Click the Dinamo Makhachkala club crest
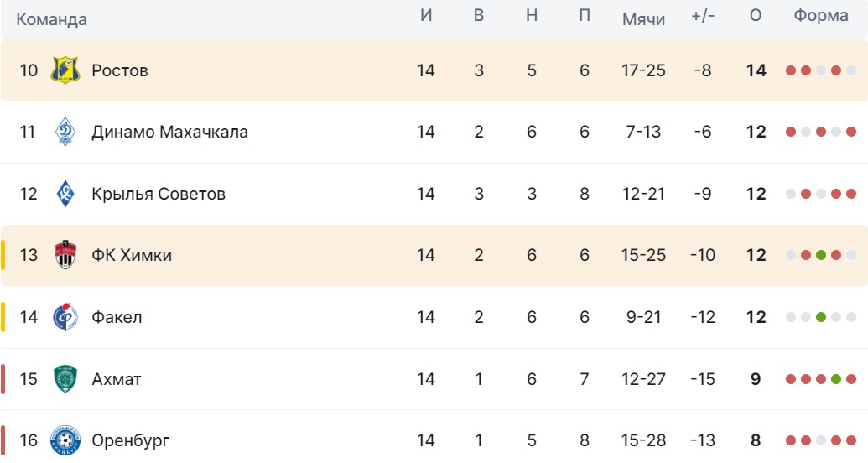This screenshot has width=868, height=463. (x=65, y=133)
